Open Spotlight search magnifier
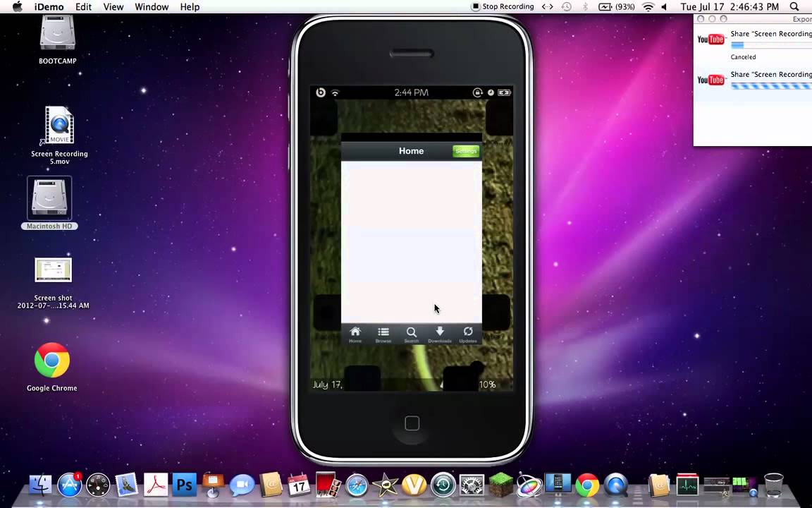The image size is (812, 508). point(795,7)
